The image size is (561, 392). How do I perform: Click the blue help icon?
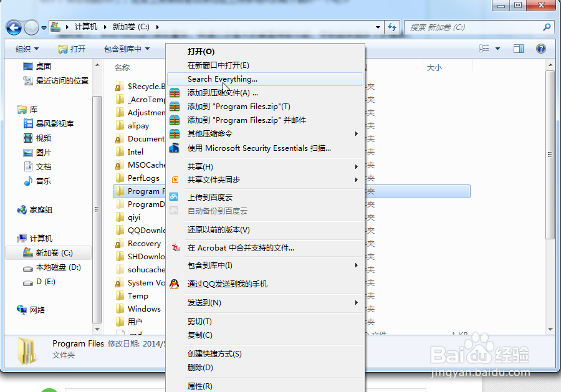click(541, 49)
